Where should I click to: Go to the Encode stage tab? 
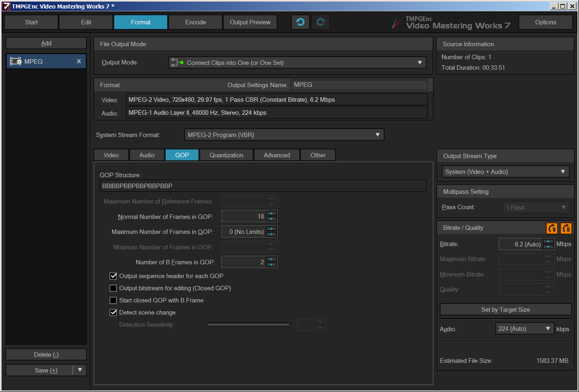[195, 22]
